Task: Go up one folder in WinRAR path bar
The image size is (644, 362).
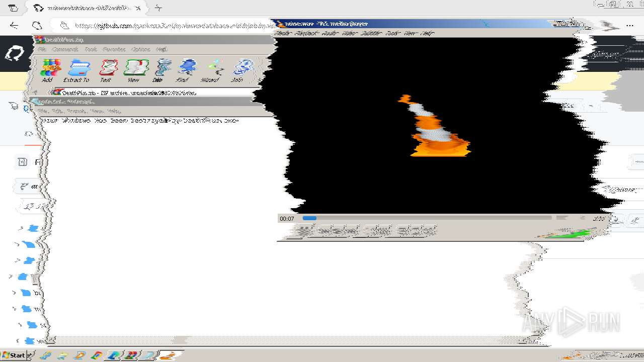Action: (36, 92)
